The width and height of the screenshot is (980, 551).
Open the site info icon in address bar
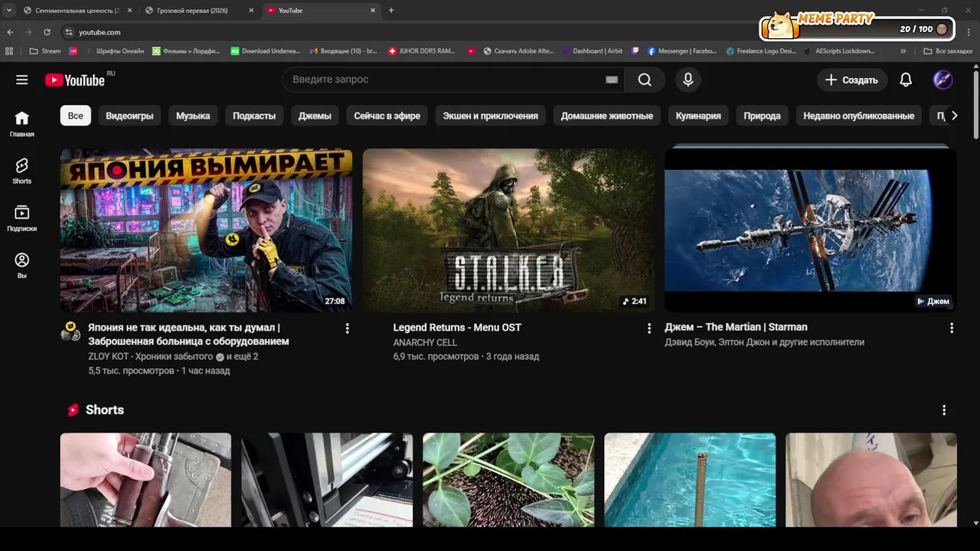tap(68, 32)
